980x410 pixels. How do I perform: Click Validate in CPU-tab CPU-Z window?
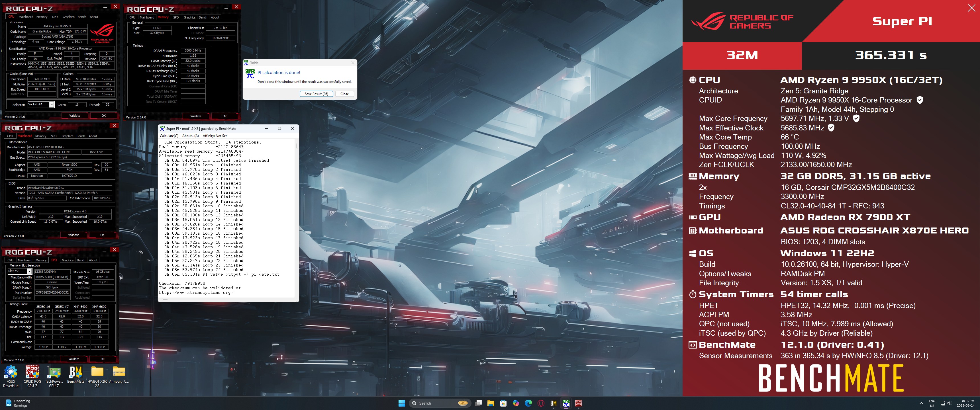(75, 116)
